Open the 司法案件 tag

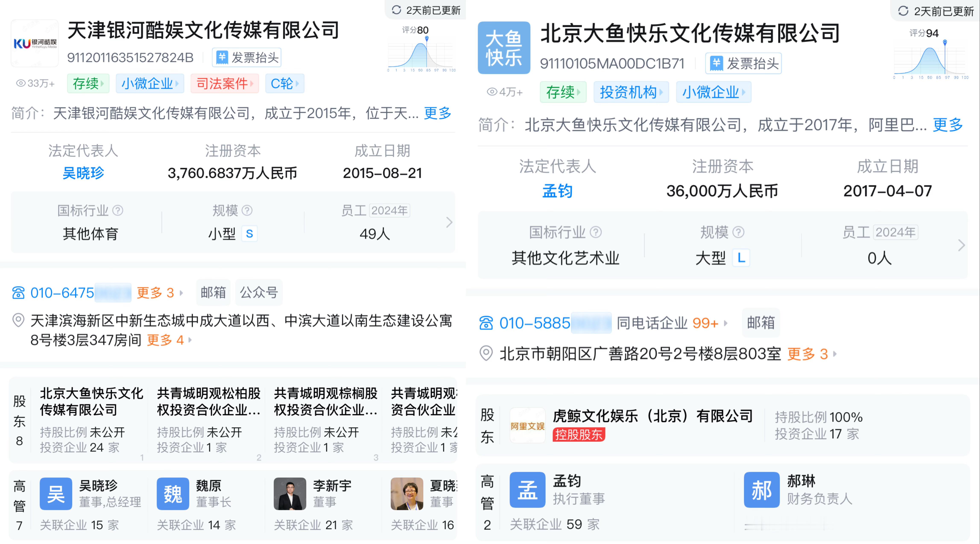pos(224,83)
